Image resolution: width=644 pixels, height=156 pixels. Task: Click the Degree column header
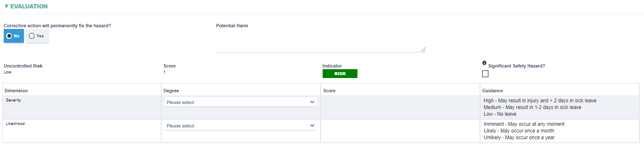pyautogui.click(x=171, y=91)
